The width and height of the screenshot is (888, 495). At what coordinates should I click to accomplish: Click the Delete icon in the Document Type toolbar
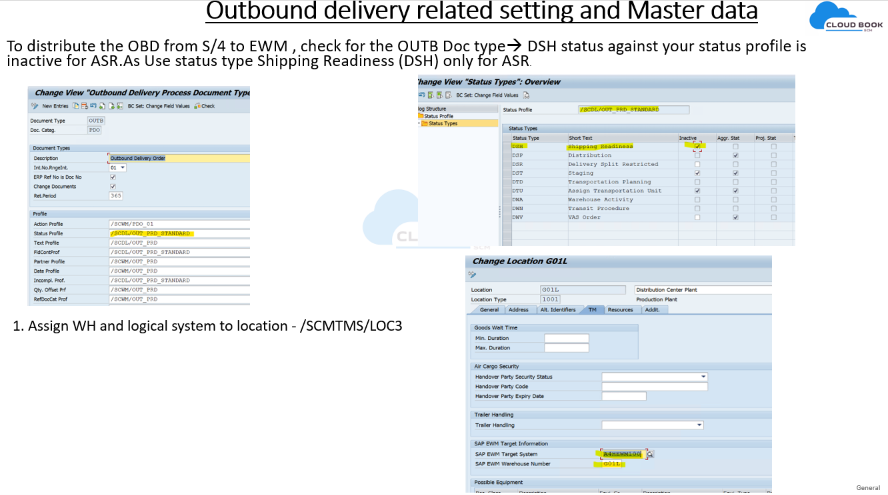(84, 106)
